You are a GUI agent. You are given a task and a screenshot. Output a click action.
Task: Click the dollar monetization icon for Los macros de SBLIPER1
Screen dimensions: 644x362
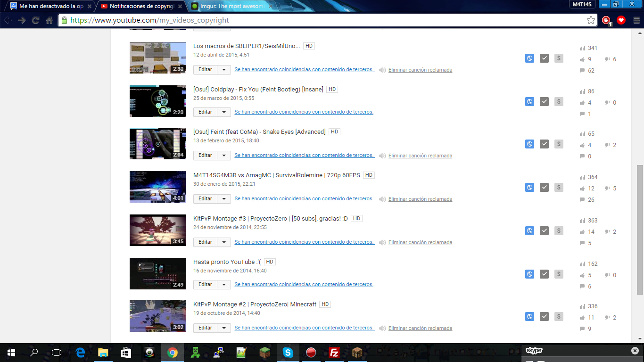click(x=559, y=58)
